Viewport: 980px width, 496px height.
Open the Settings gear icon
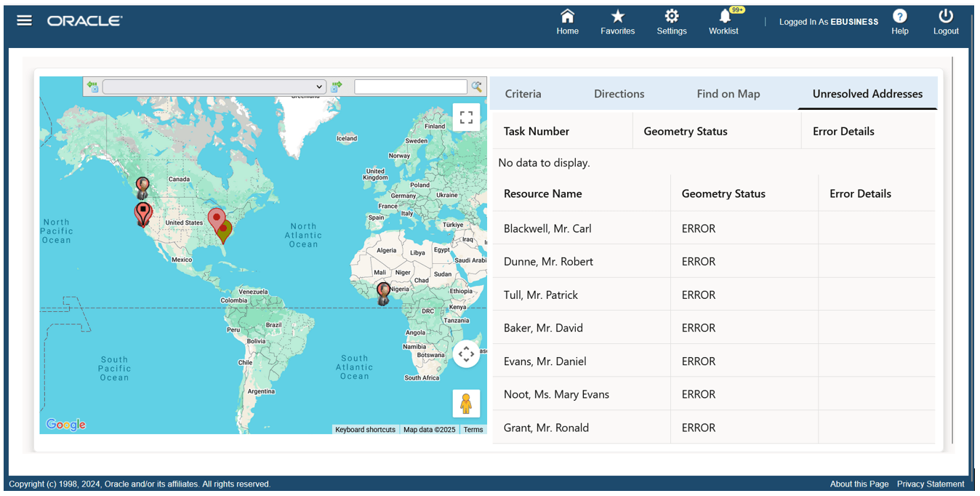[671, 20]
